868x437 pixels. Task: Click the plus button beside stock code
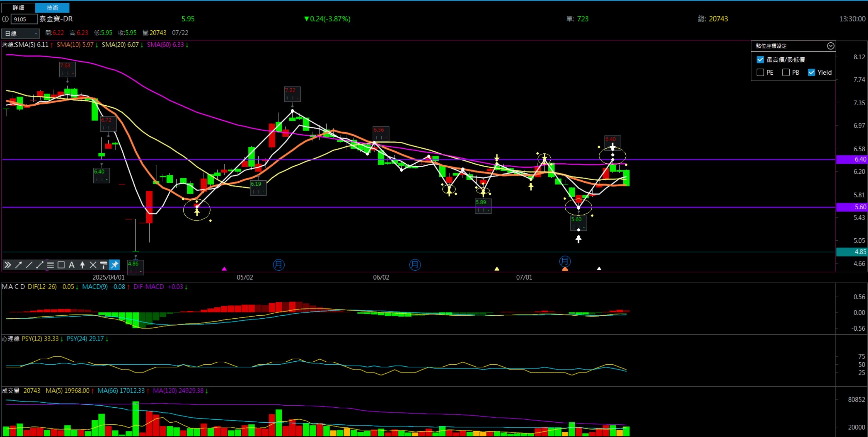point(5,19)
